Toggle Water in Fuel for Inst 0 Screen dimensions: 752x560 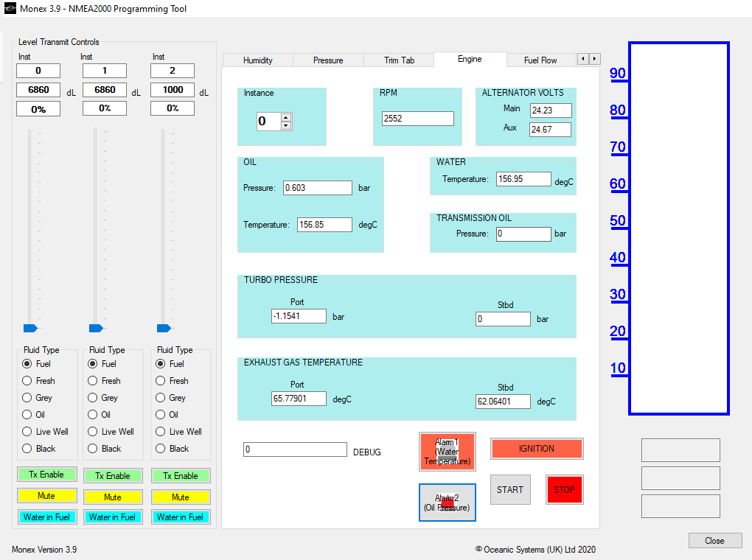pos(46,517)
